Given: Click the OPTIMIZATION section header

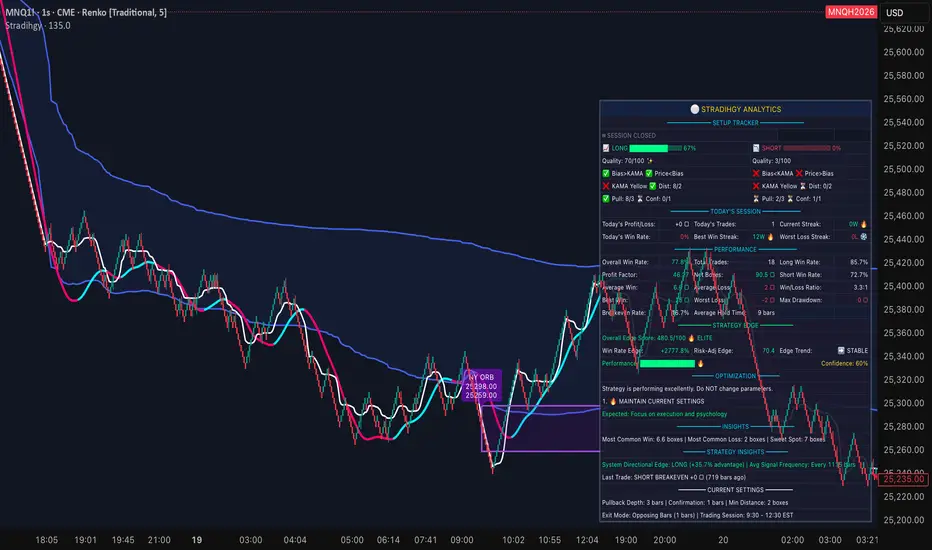Looking at the screenshot, I should click(735, 376).
